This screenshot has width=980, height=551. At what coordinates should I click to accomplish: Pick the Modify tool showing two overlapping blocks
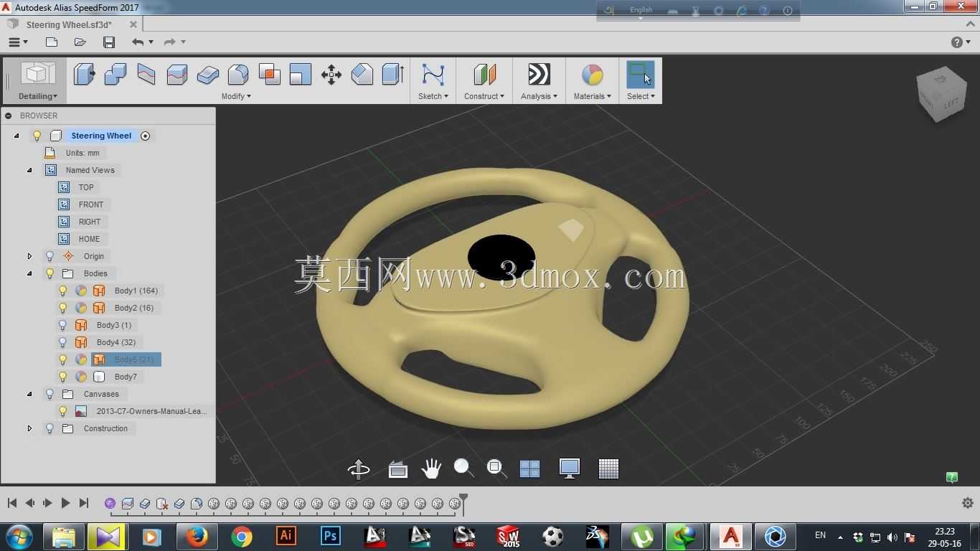tap(115, 74)
